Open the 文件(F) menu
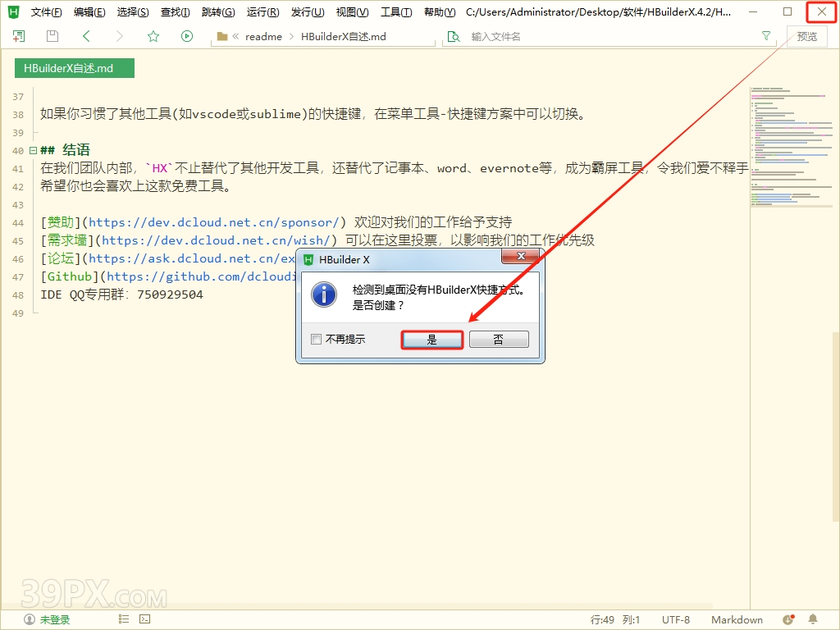 pyautogui.click(x=46, y=11)
